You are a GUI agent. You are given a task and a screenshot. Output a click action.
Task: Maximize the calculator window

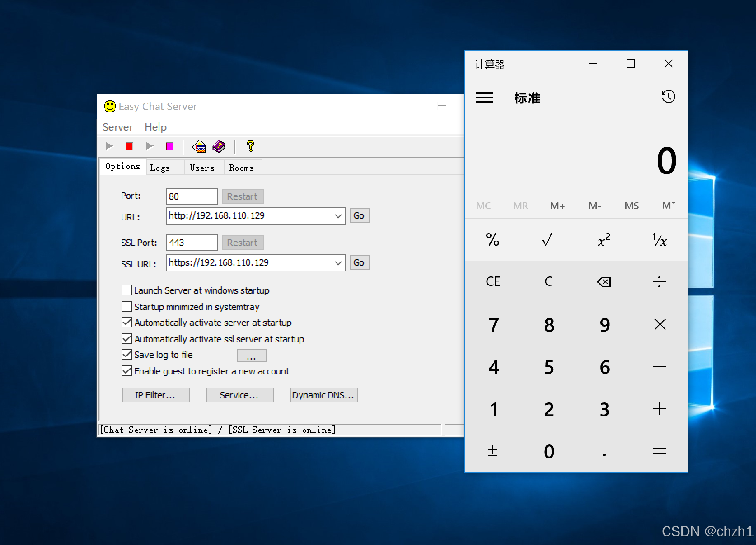[630, 63]
